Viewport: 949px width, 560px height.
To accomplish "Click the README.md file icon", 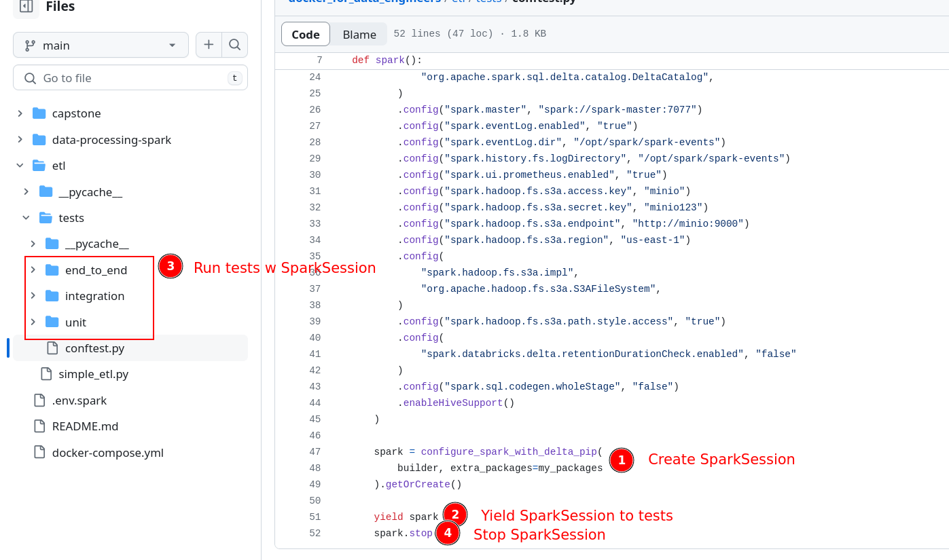I will tap(39, 426).
